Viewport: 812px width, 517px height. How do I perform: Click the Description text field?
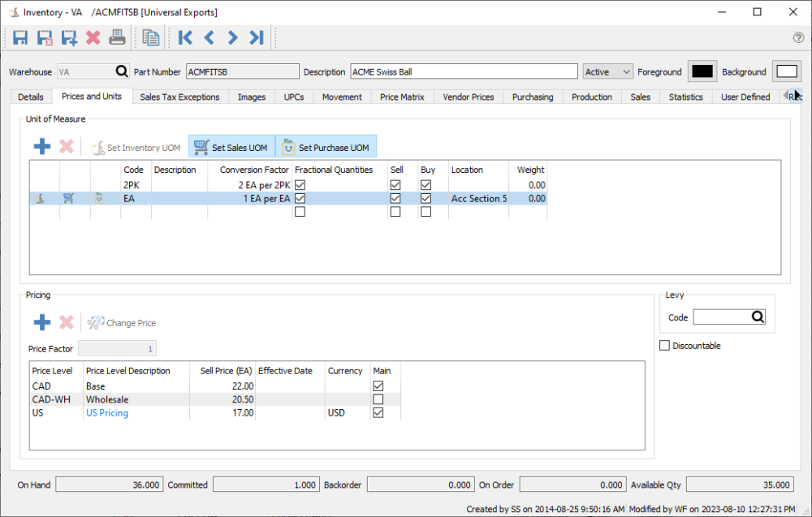click(x=464, y=71)
